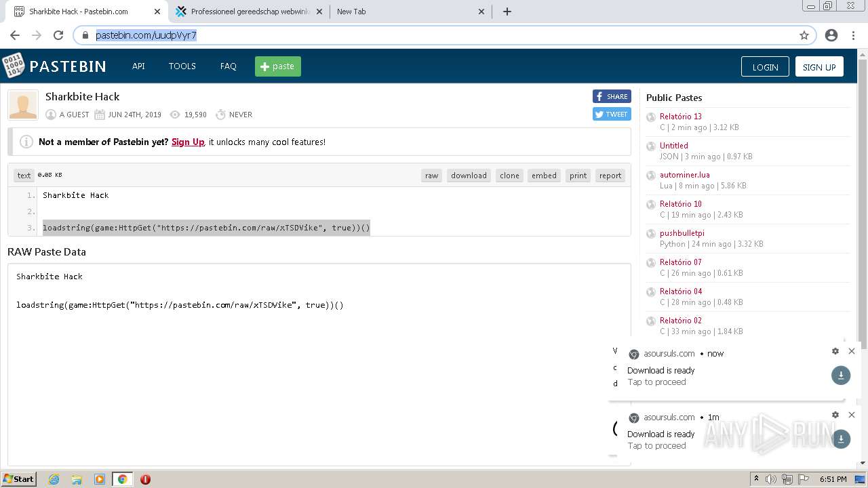
Task: Open the pushbulletpi public paste
Action: (682, 233)
